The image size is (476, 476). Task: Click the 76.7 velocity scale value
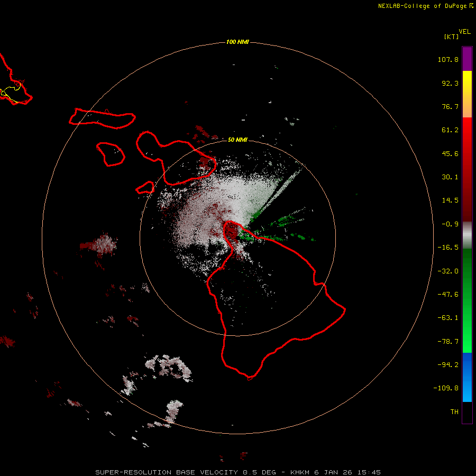coord(450,106)
